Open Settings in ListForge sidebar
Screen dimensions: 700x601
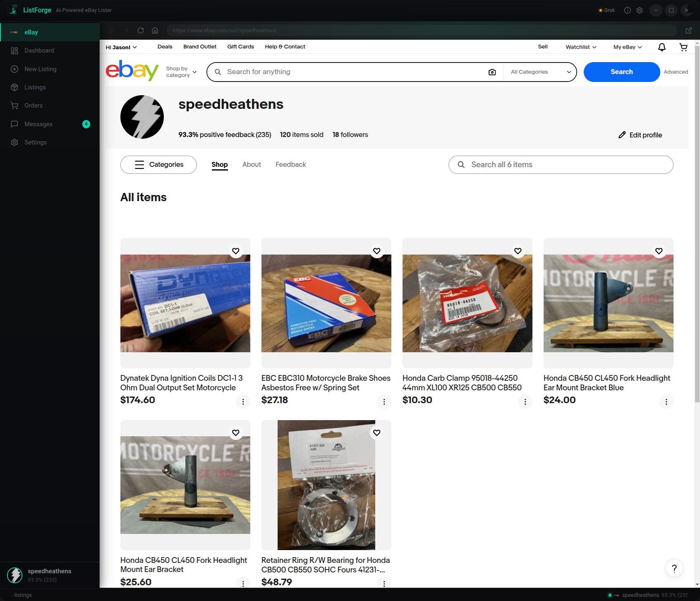[50, 142]
